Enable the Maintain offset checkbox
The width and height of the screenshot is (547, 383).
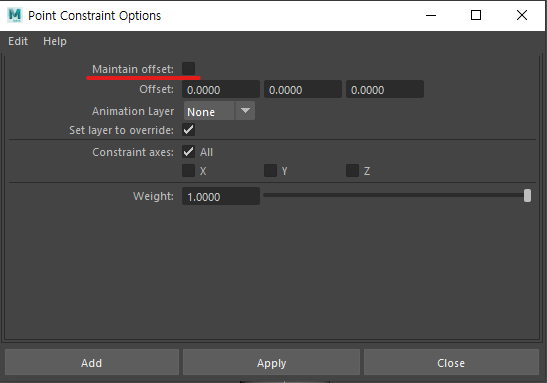point(188,68)
